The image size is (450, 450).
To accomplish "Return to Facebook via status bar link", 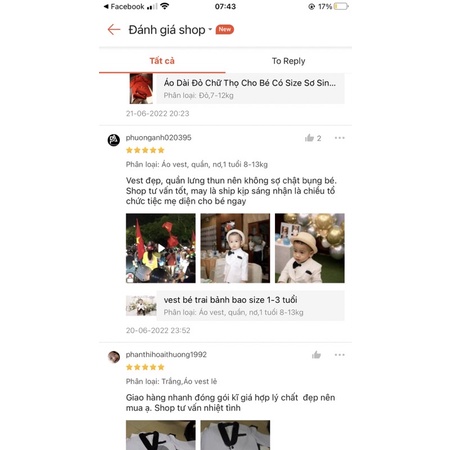I will click(124, 6).
